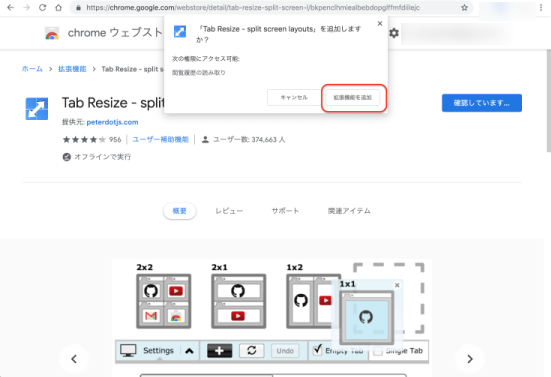The width and height of the screenshot is (551, 377).
Task: Click the Chrome Web Store logo
Action: click(x=52, y=33)
